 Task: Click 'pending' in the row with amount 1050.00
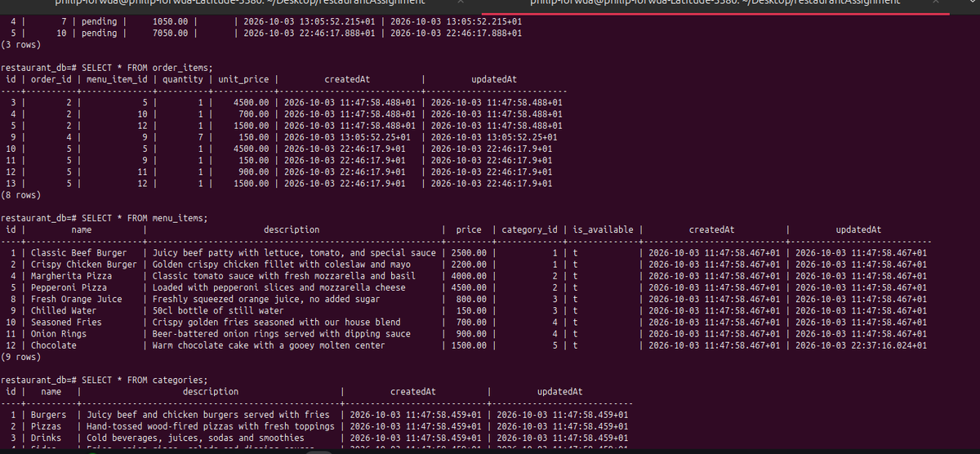point(99,22)
